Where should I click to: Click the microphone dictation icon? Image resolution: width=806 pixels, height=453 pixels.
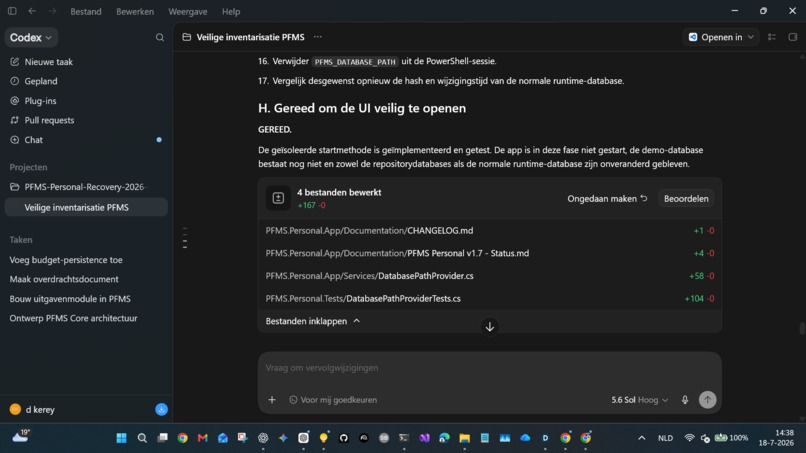click(685, 400)
